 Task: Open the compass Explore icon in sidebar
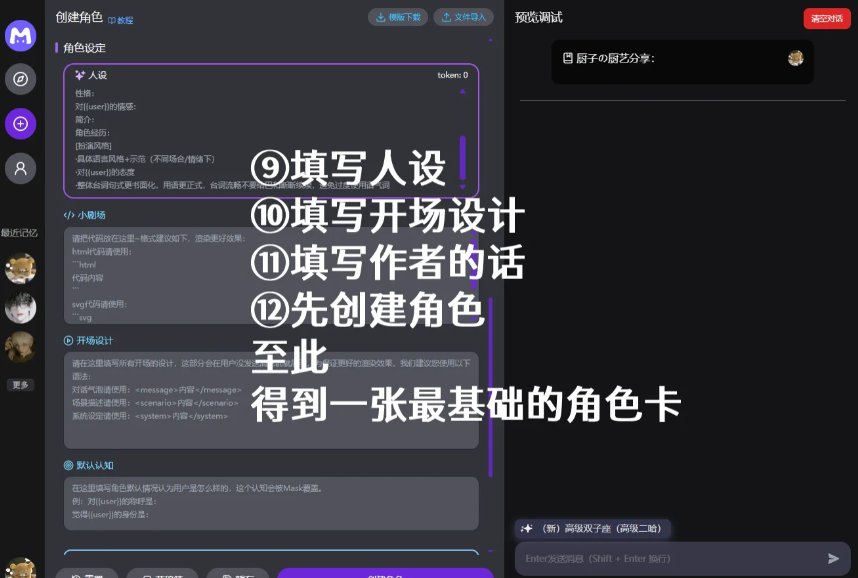pyautogui.click(x=20, y=79)
